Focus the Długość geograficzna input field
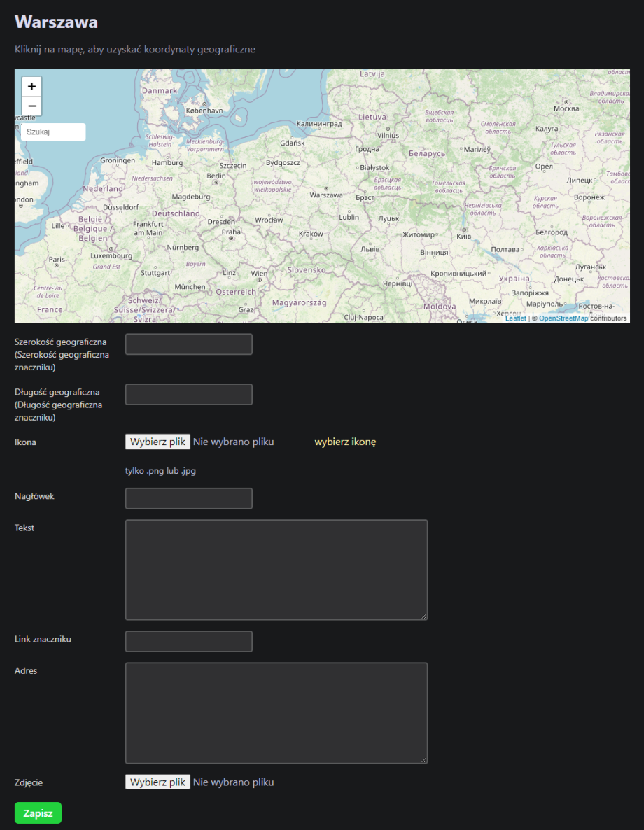 pos(188,394)
